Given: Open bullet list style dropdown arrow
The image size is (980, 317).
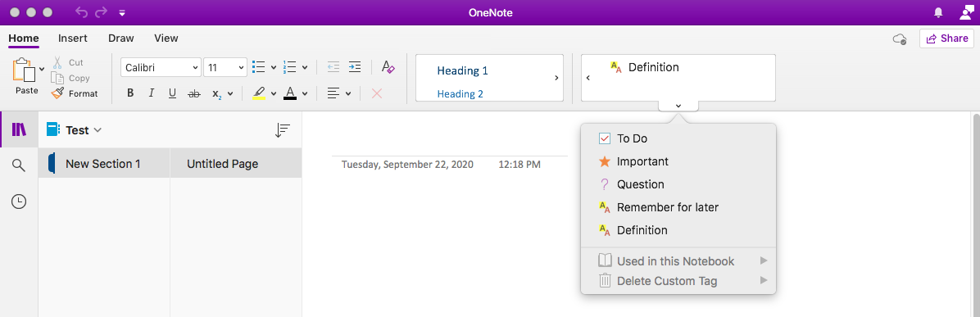Looking at the screenshot, I should point(274,67).
